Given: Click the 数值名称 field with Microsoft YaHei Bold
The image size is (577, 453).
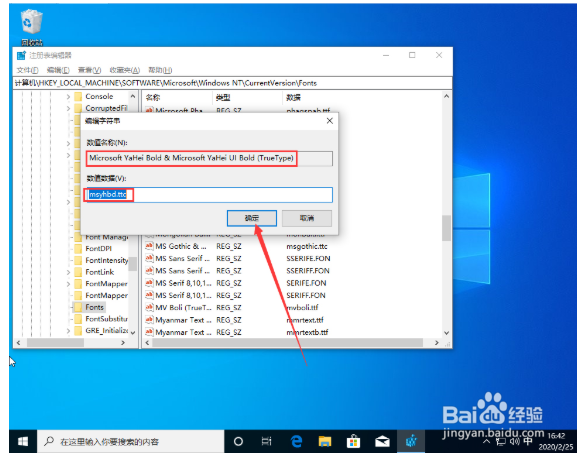Looking at the screenshot, I should point(209,158).
